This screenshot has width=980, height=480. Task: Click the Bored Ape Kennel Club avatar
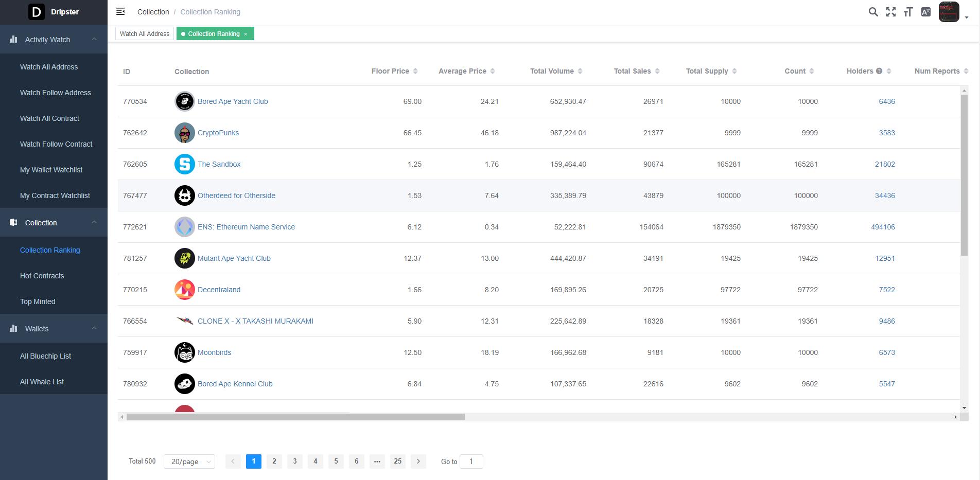point(185,384)
